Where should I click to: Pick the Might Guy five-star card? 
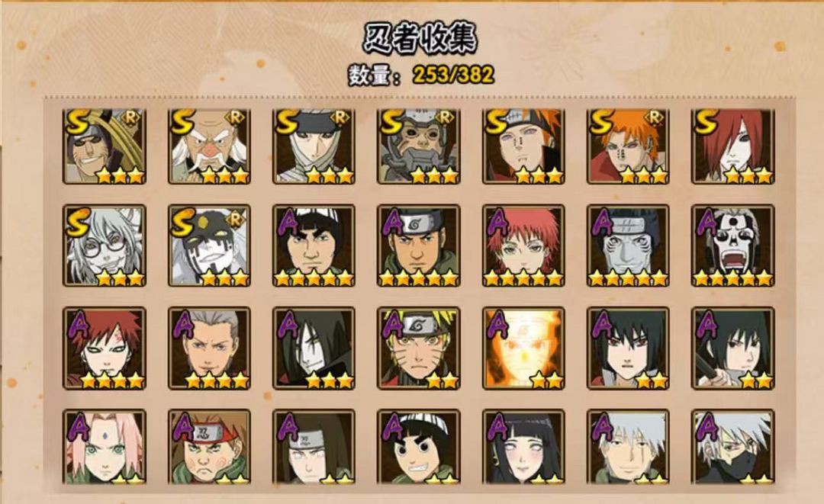pyautogui.click(x=314, y=246)
